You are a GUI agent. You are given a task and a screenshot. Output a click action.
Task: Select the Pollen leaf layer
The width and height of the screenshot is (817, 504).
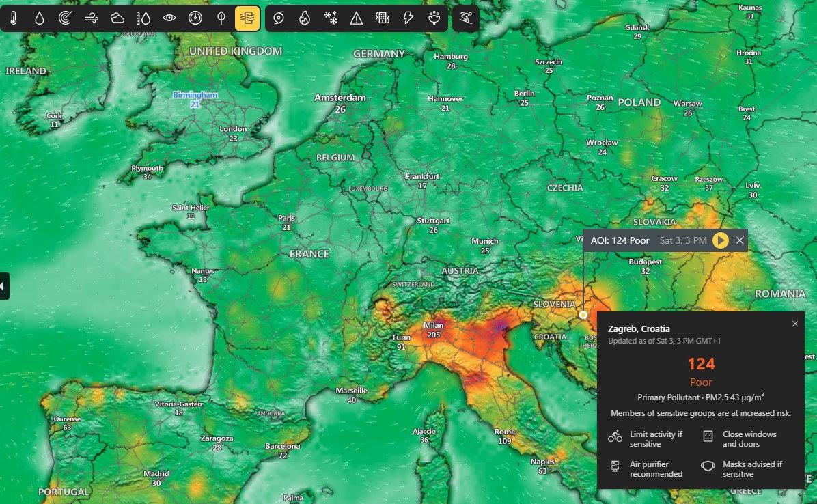point(221,18)
